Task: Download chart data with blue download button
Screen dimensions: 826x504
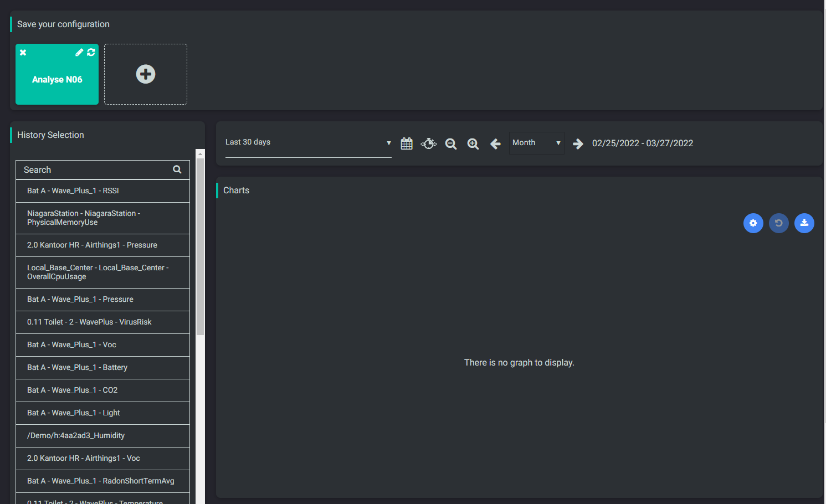Action: tap(804, 223)
